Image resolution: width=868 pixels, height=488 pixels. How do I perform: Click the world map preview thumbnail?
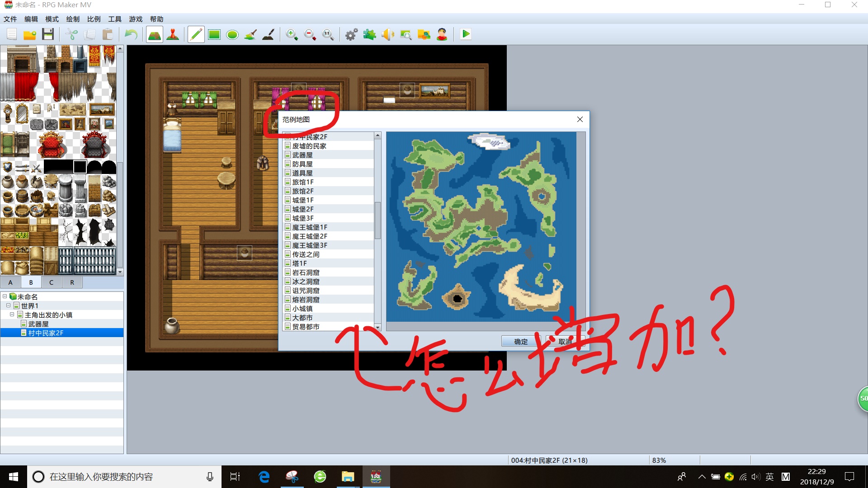tap(481, 227)
